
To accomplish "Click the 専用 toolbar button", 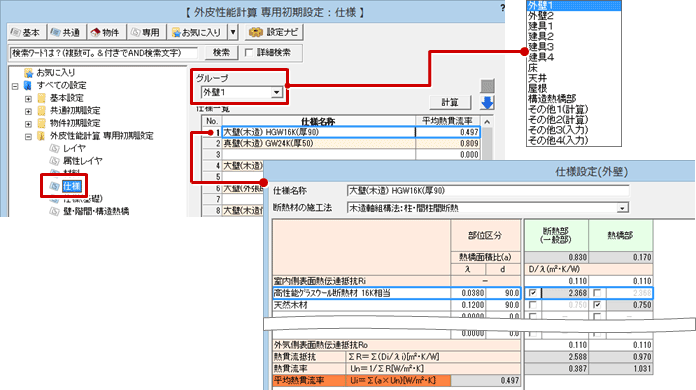I will click(x=146, y=32).
